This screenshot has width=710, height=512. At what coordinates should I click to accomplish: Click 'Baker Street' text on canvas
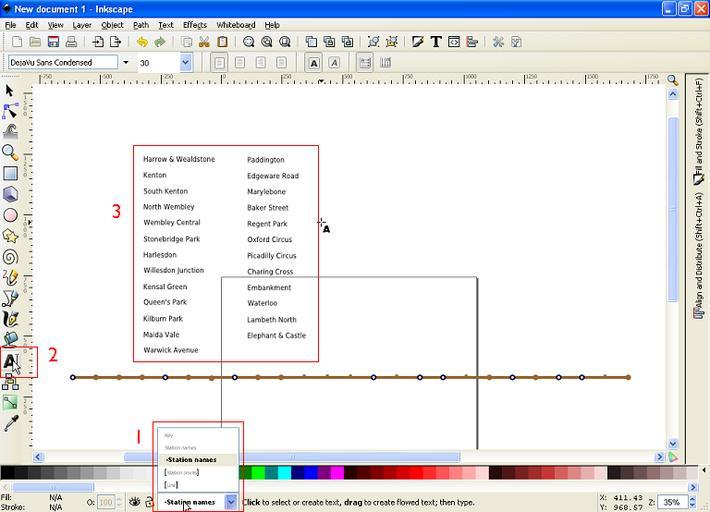pos(268,208)
